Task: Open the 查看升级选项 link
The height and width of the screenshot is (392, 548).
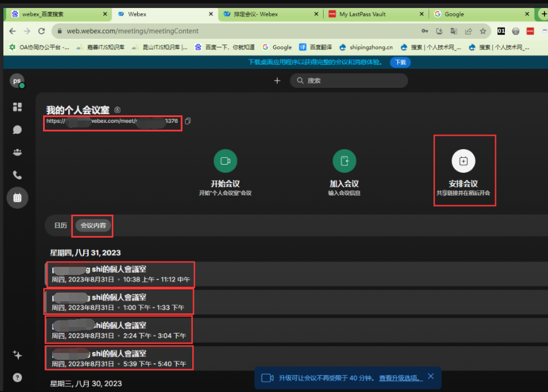Action: point(401,378)
